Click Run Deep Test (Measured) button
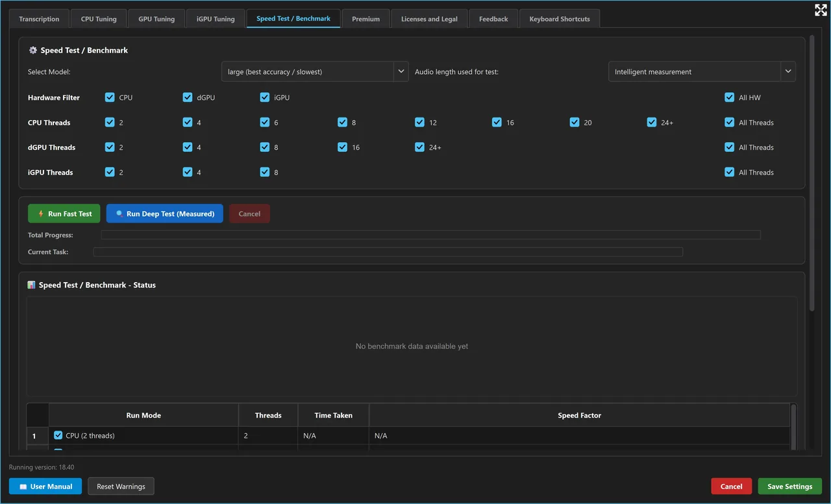 pyautogui.click(x=165, y=213)
